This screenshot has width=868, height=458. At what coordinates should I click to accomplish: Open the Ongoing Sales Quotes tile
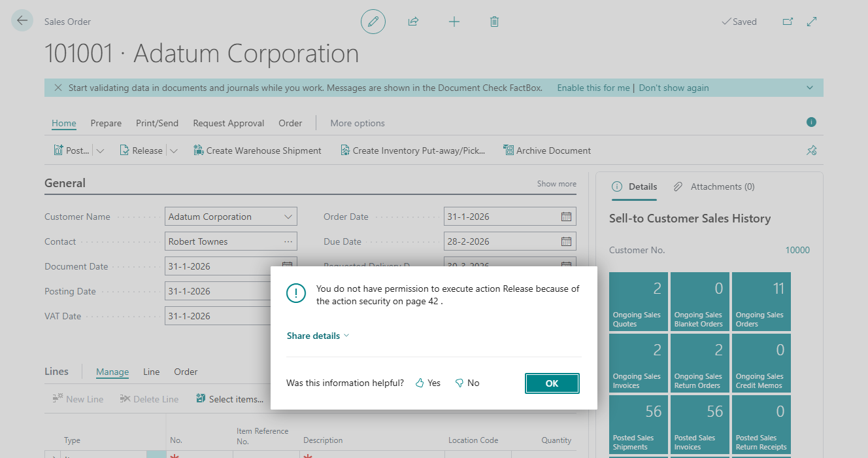click(639, 302)
